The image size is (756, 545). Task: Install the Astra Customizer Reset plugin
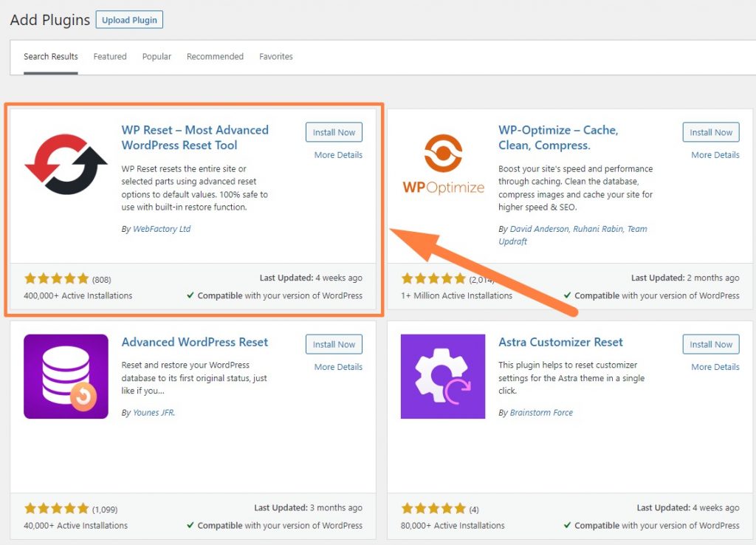(711, 344)
